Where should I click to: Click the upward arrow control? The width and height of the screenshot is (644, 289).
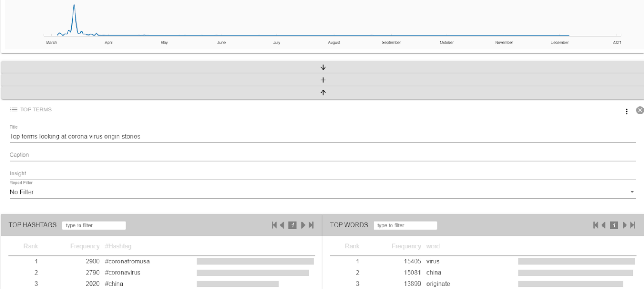323,92
